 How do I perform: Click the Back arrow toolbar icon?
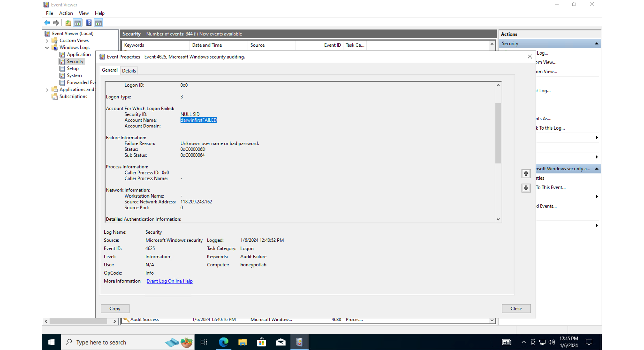coord(47,23)
